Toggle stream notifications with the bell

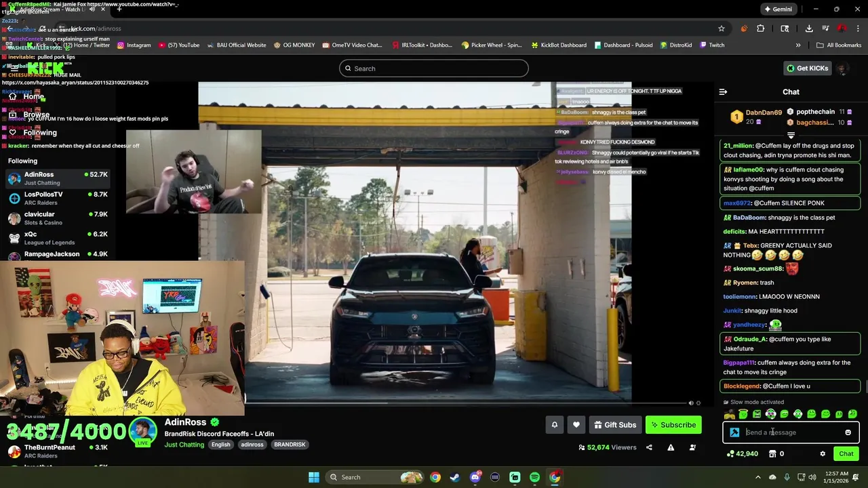pyautogui.click(x=554, y=425)
